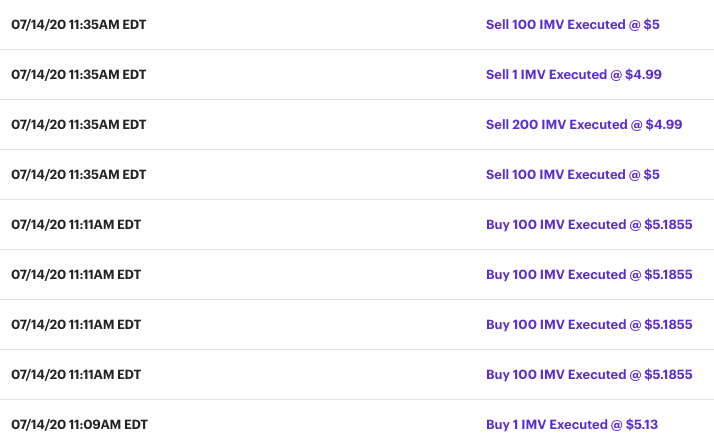This screenshot has width=714, height=442.
Task: Click the third Buy 100 IMV @ $5.1855 link
Action: pos(589,324)
